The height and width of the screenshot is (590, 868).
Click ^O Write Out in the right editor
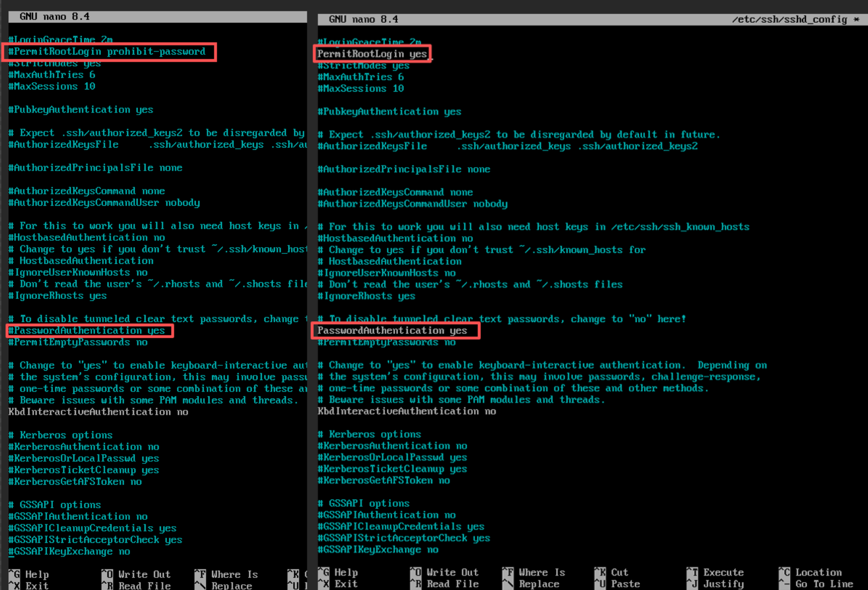pos(444,572)
